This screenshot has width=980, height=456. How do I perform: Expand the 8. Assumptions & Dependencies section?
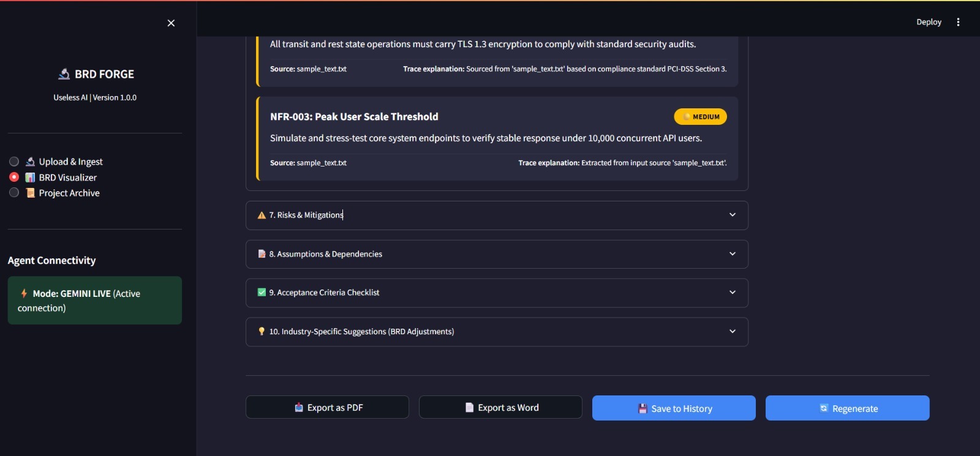497,254
